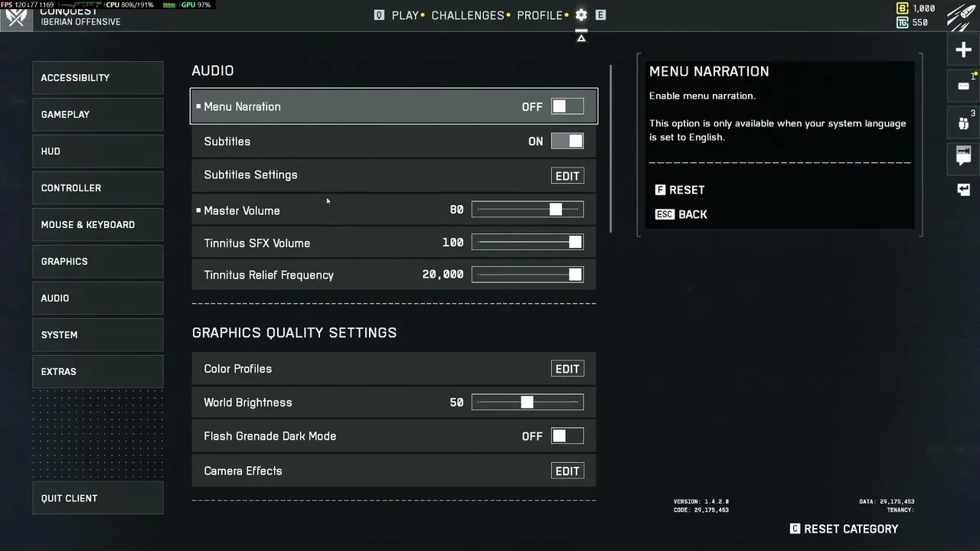The height and width of the screenshot is (551, 980).
Task: Open Color Profiles with the EDIT button
Action: tap(567, 368)
